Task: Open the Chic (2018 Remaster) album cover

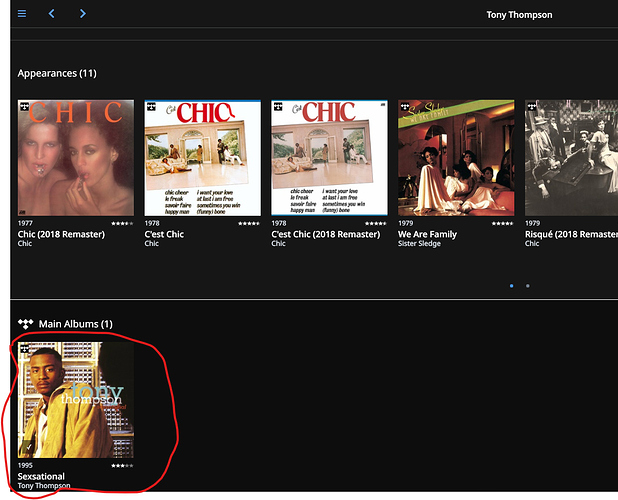Action: (76, 158)
